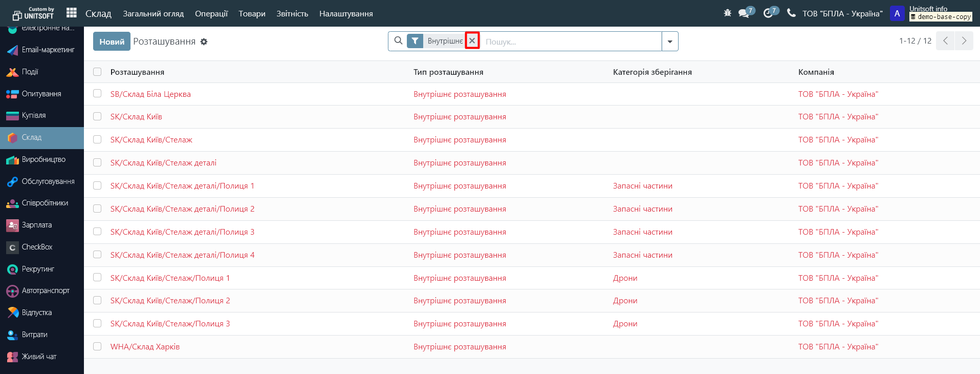Open the Загальний огляд menu
This screenshot has height=374, width=980.
pyautogui.click(x=153, y=14)
